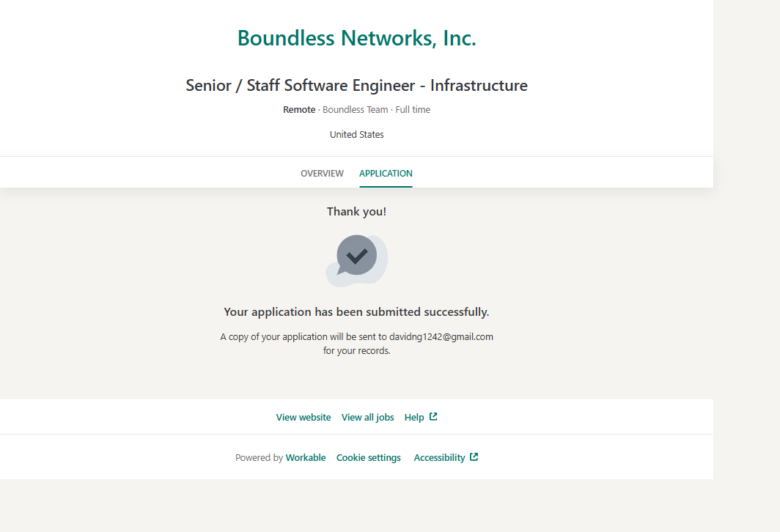Screen dimensions: 780x532
Task: Click the Boundless Networks, Inc. company name
Action: [356, 38]
